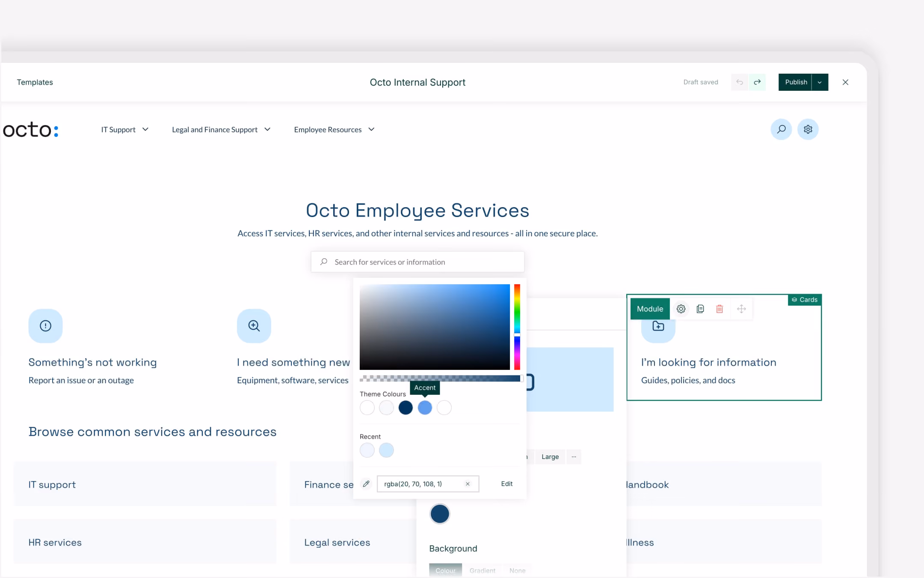Viewport: 924px width, 578px height.
Task: Click the Cards tag label
Action: coord(804,300)
